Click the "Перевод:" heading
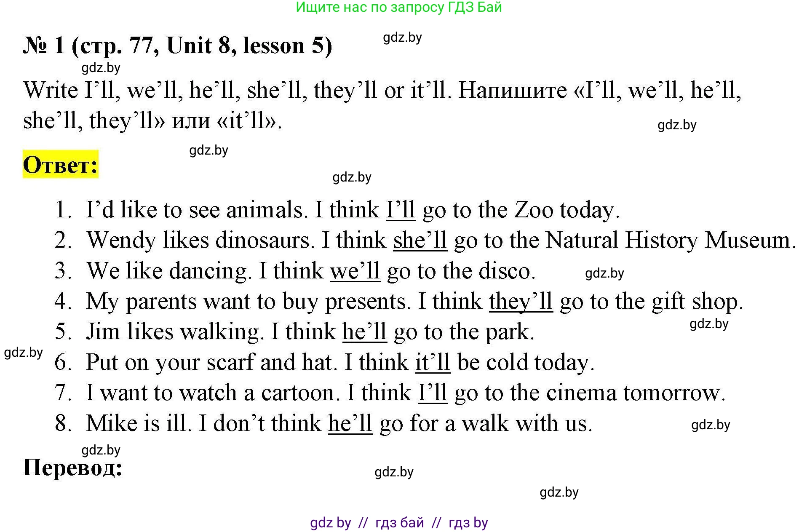Viewport: 799px width, 532px height. [72, 467]
